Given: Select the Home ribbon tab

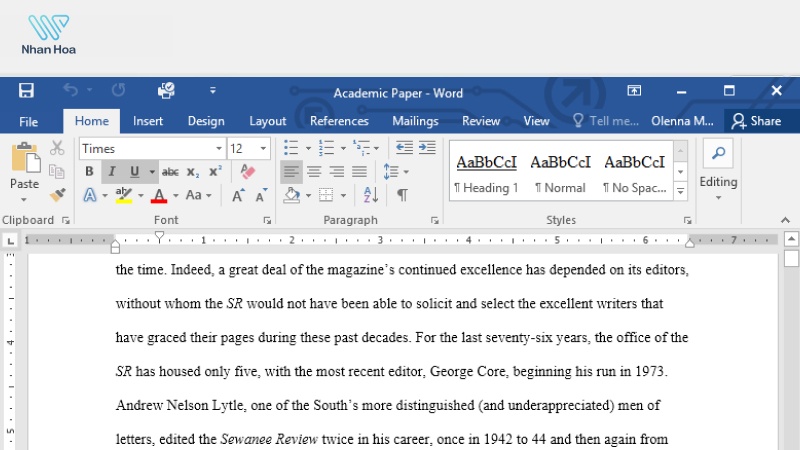Looking at the screenshot, I should tap(92, 121).
